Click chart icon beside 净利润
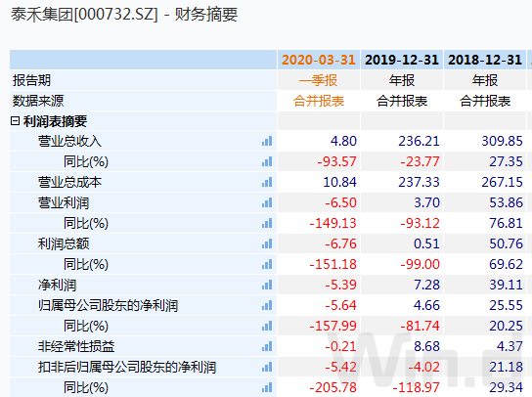The height and width of the screenshot is (397, 532). click(x=267, y=285)
